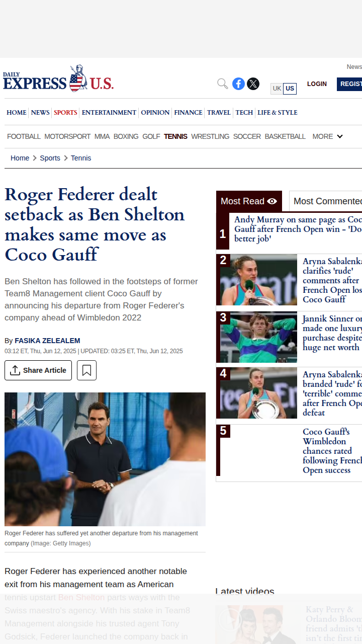
Task: Open the NEWS menu item
Action: tap(40, 113)
